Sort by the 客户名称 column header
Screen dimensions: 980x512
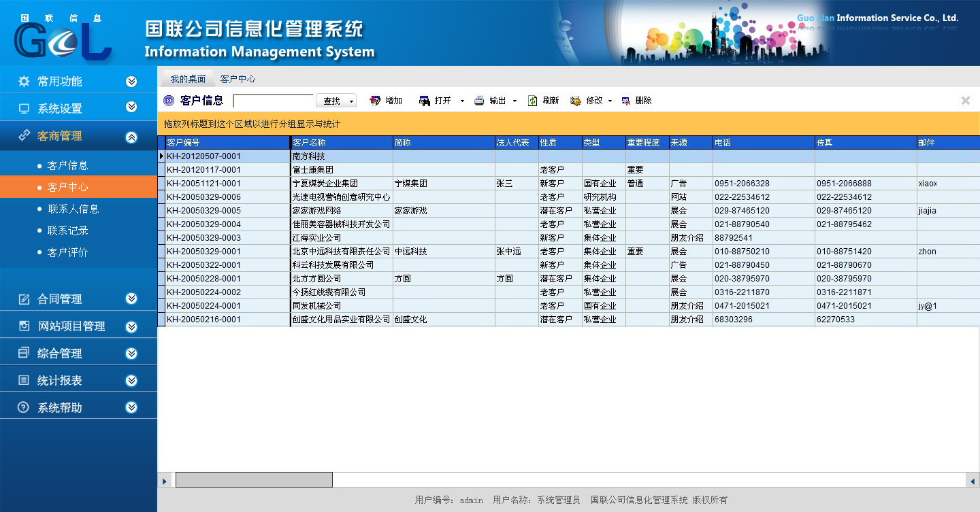tap(342, 143)
